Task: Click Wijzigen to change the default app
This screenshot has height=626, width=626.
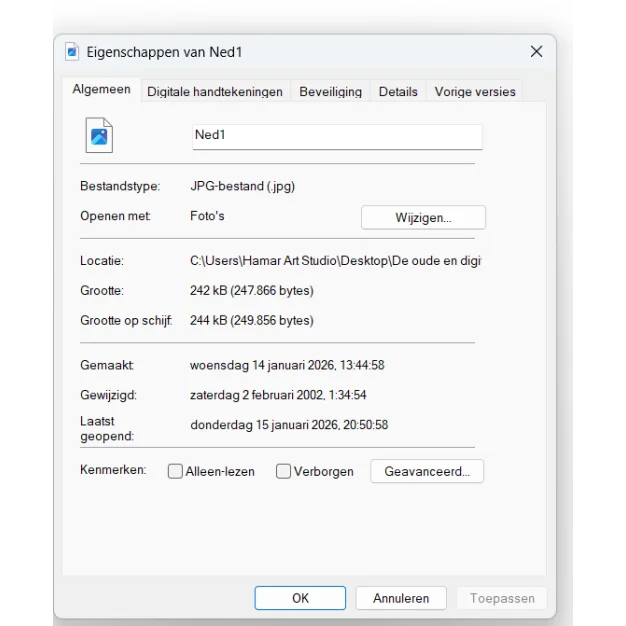Action: pos(423,217)
